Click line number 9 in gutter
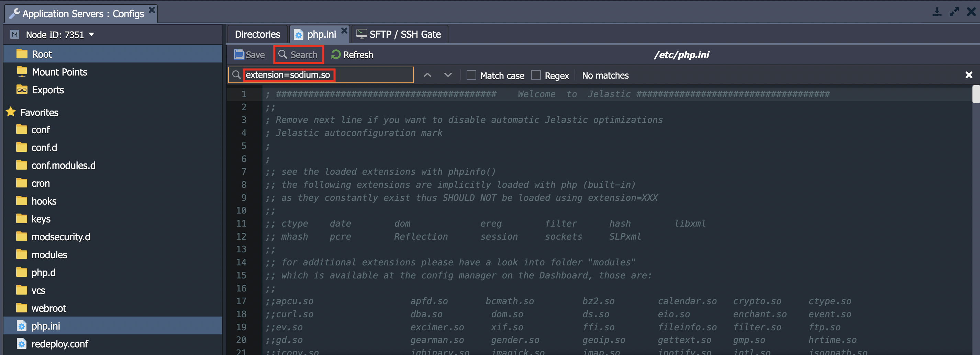 244,198
